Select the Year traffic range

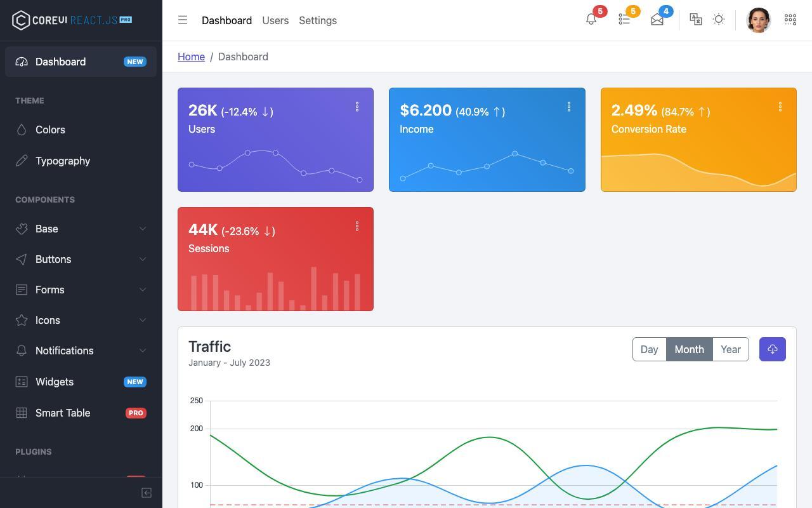point(731,349)
